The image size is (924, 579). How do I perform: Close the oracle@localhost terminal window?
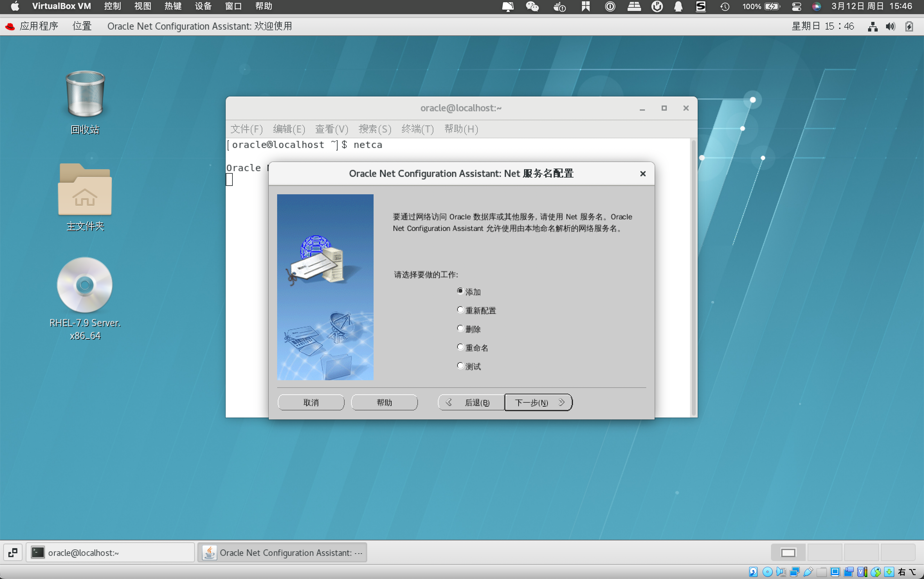tap(686, 108)
